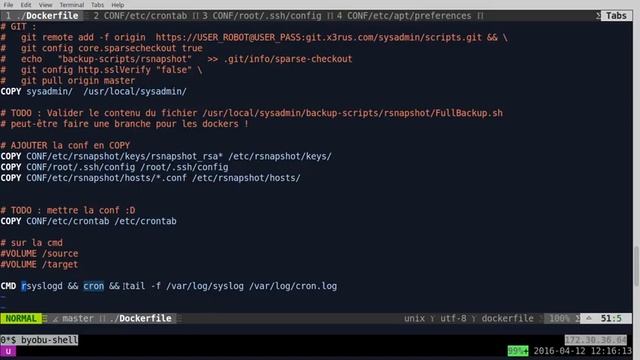This screenshot has width=640, height=360.
Task: Click the git pull origin master line
Action: 68,80
